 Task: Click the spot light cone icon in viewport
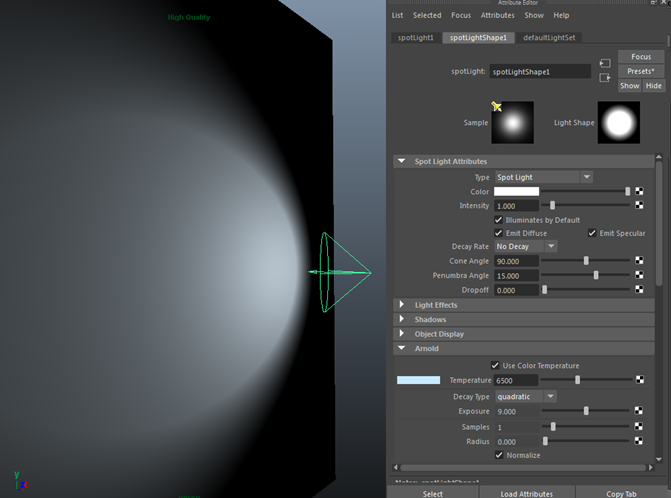pyautogui.click(x=341, y=272)
